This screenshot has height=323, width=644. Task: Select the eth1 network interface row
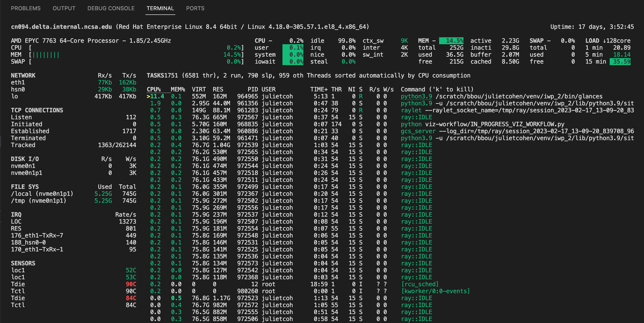(x=18, y=82)
